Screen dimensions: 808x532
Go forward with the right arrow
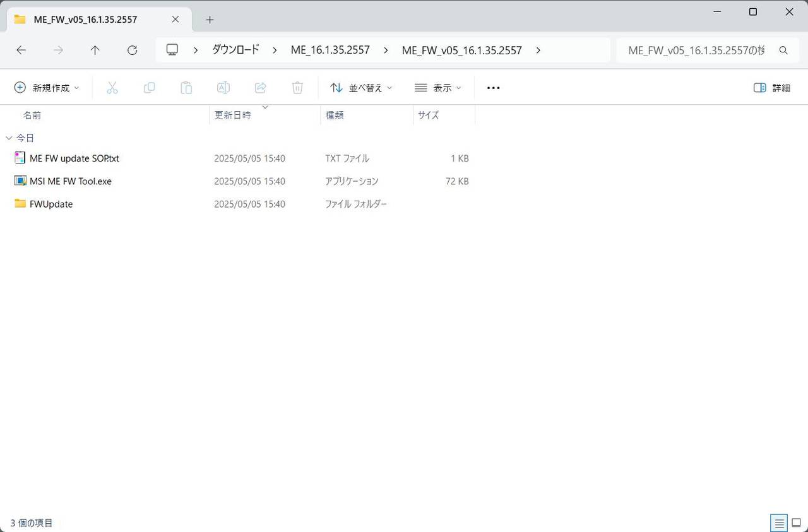(58, 50)
